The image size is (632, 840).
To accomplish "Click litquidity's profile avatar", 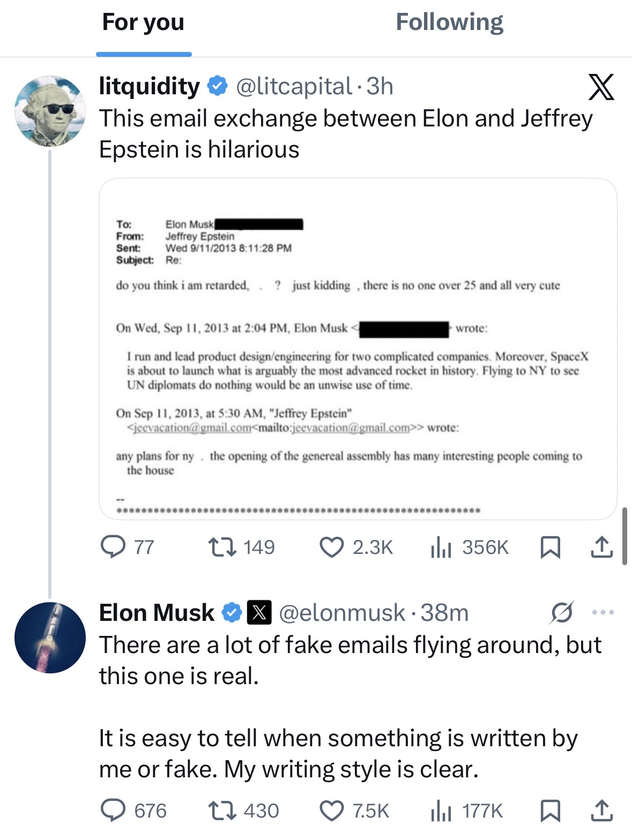I will (x=50, y=111).
